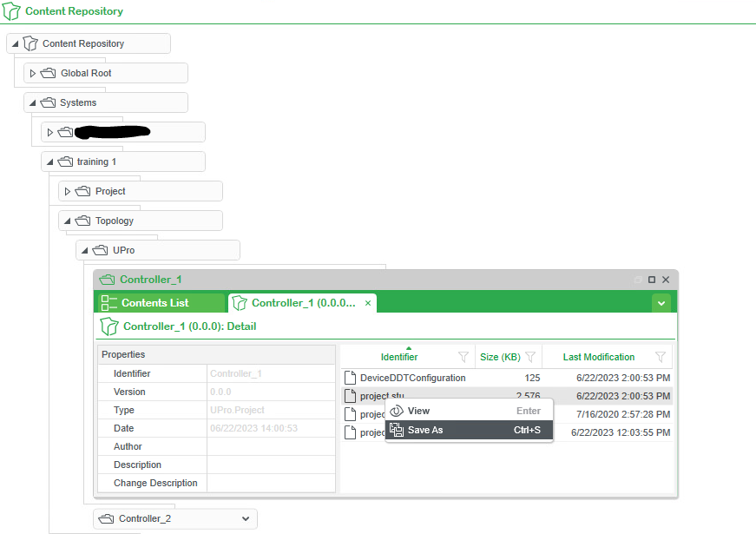The height and width of the screenshot is (534, 756).
Task: Collapse the training 1 node
Action: 50,162
